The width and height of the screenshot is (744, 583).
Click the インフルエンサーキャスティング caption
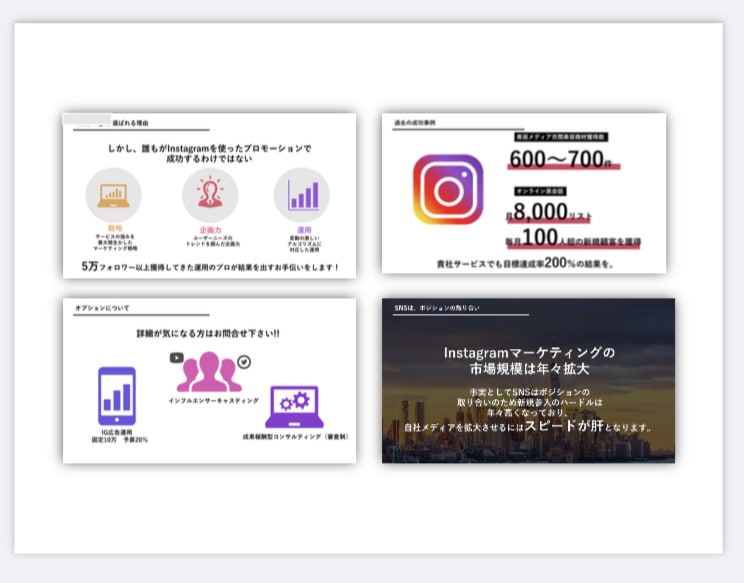click(214, 400)
